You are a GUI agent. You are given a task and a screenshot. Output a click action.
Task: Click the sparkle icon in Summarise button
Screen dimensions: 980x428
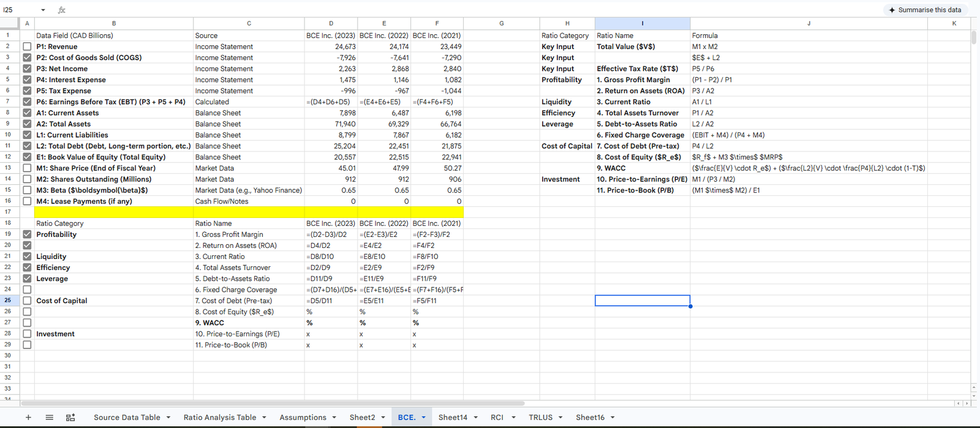coord(892,10)
